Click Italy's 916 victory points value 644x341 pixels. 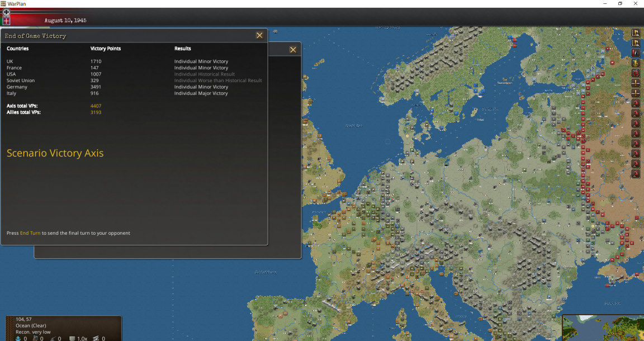click(94, 93)
